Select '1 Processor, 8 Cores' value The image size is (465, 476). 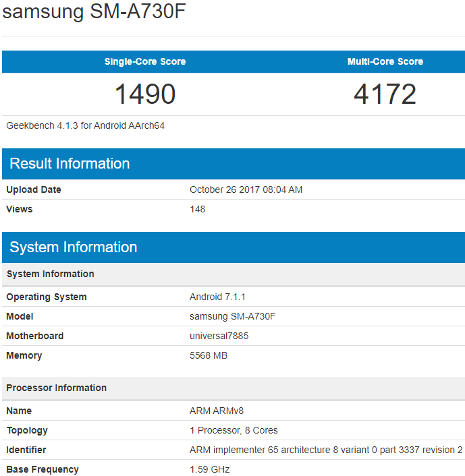(234, 430)
